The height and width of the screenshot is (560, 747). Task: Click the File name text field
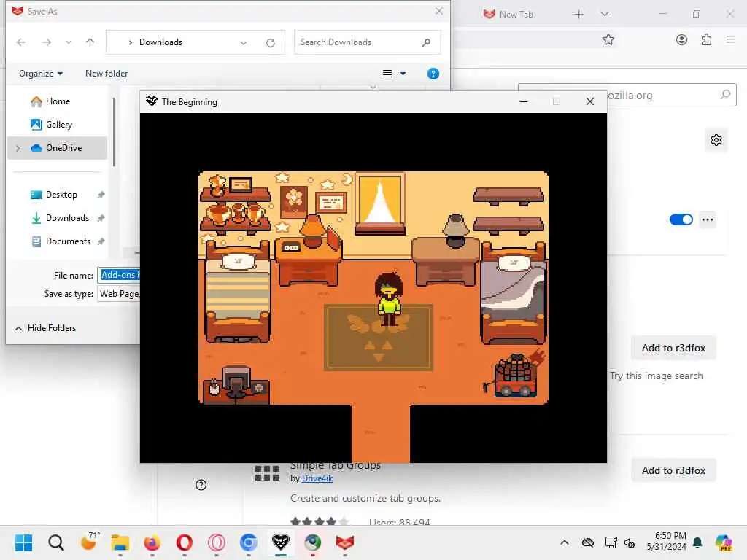coord(119,275)
